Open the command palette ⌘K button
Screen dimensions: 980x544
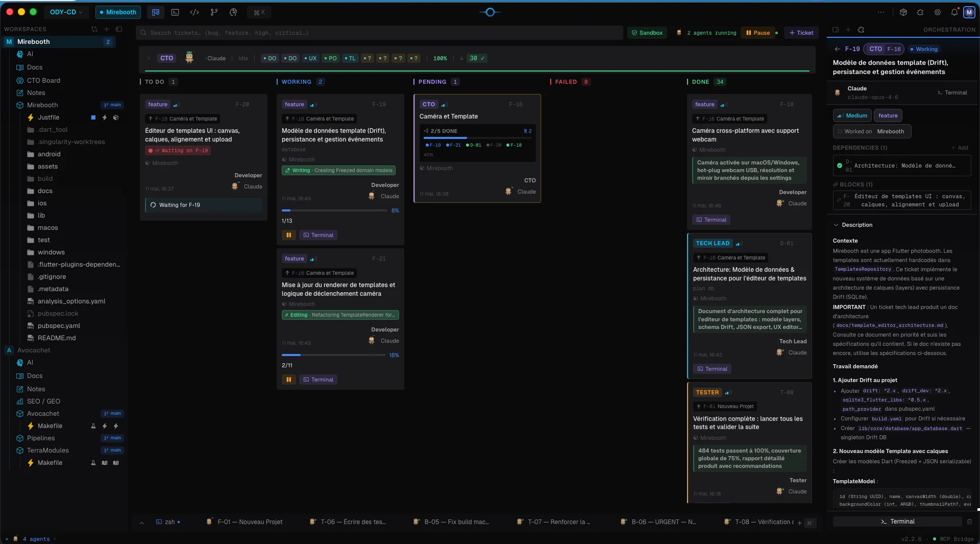coord(259,12)
